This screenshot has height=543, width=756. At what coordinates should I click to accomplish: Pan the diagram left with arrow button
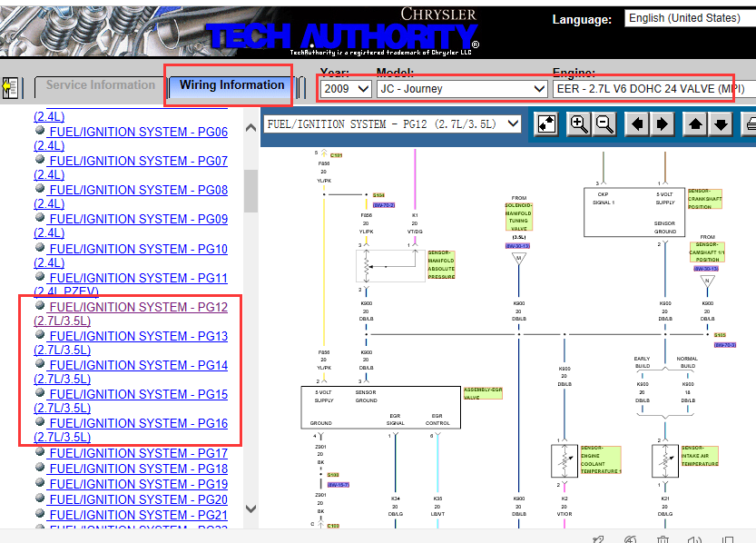[x=637, y=124]
